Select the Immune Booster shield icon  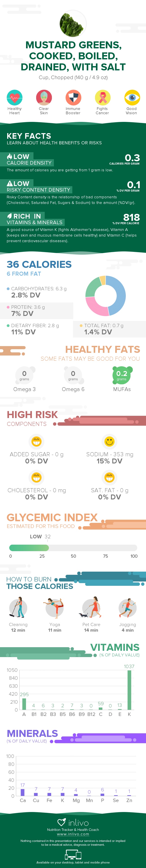(x=73, y=98)
